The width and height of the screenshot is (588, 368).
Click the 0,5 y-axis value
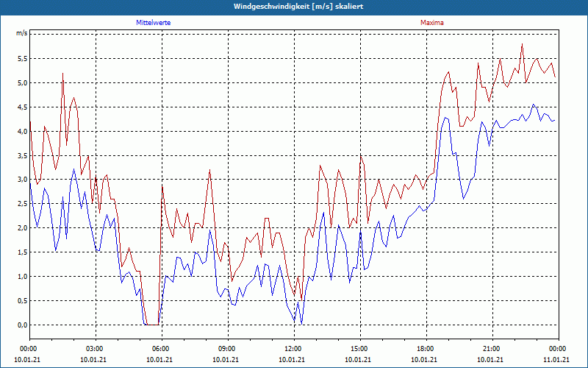(x=23, y=301)
